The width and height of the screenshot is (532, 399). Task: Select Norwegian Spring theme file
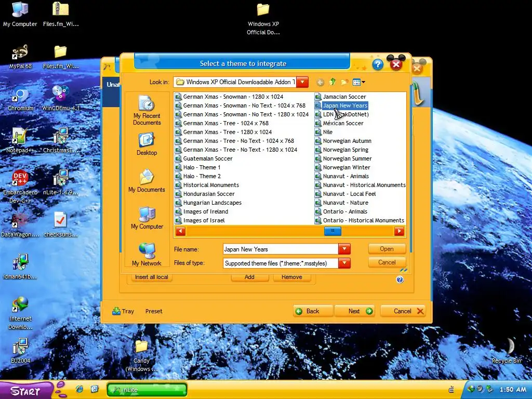click(x=342, y=150)
